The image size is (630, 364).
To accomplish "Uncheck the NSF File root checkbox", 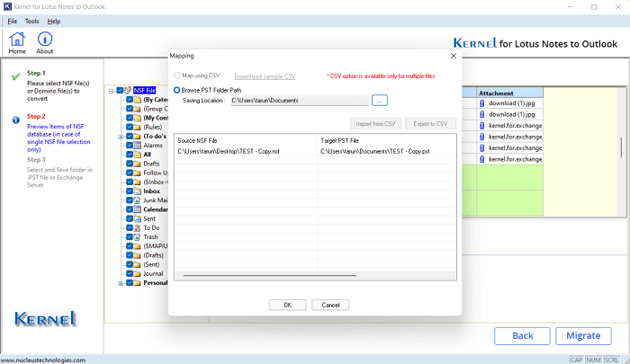I will pyautogui.click(x=120, y=90).
